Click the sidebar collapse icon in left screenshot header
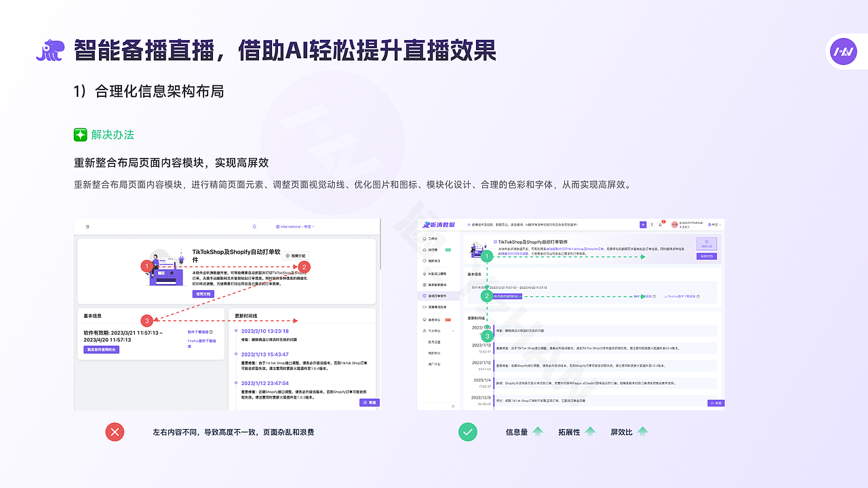Image resolution: width=868 pixels, height=488 pixels. [x=87, y=226]
